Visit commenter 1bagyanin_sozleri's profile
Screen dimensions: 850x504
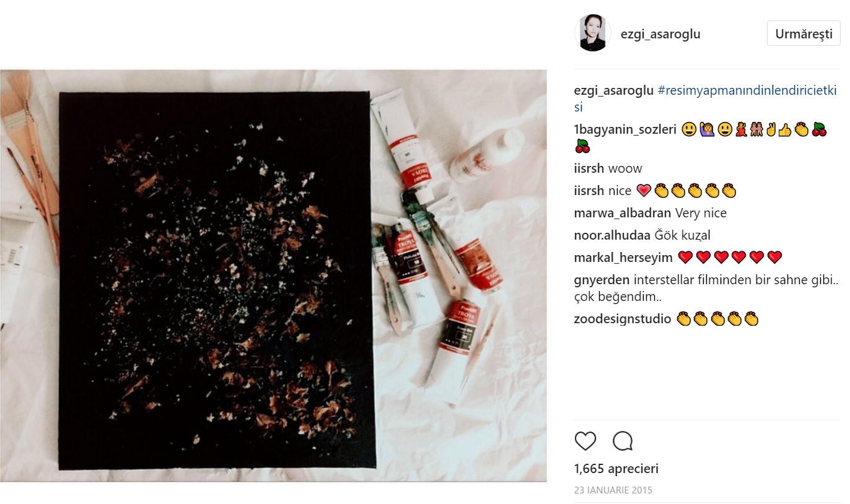(625, 129)
